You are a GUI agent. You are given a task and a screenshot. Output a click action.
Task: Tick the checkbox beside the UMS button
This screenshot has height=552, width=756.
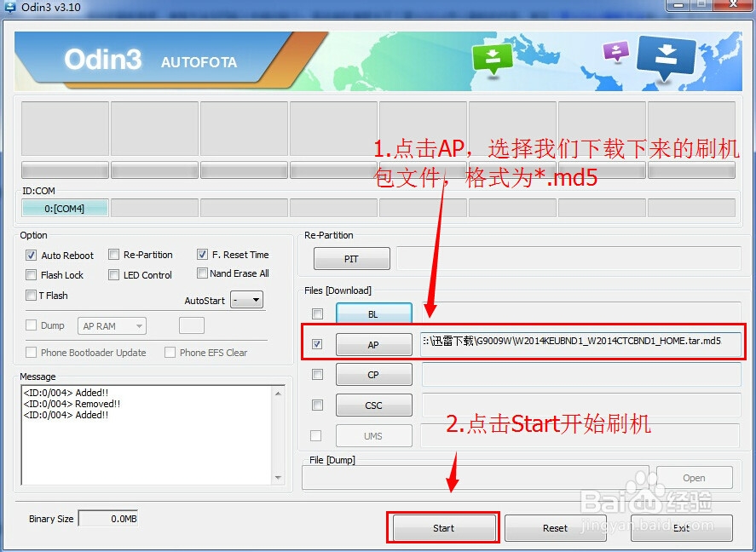(x=316, y=435)
